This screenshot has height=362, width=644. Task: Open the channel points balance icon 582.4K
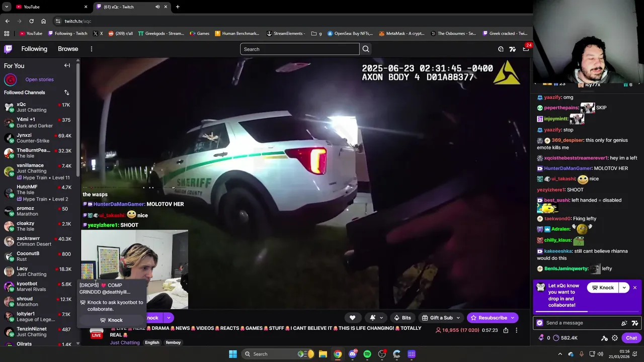coord(556,338)
